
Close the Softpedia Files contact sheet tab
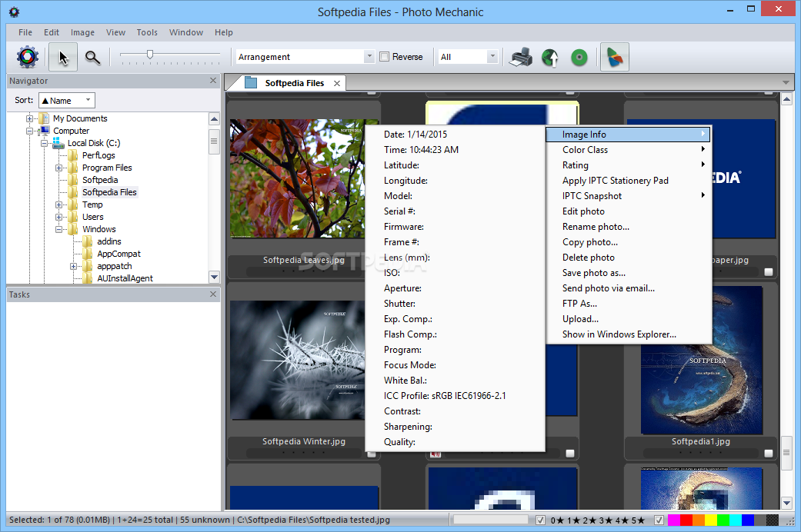tap(337, 83)
